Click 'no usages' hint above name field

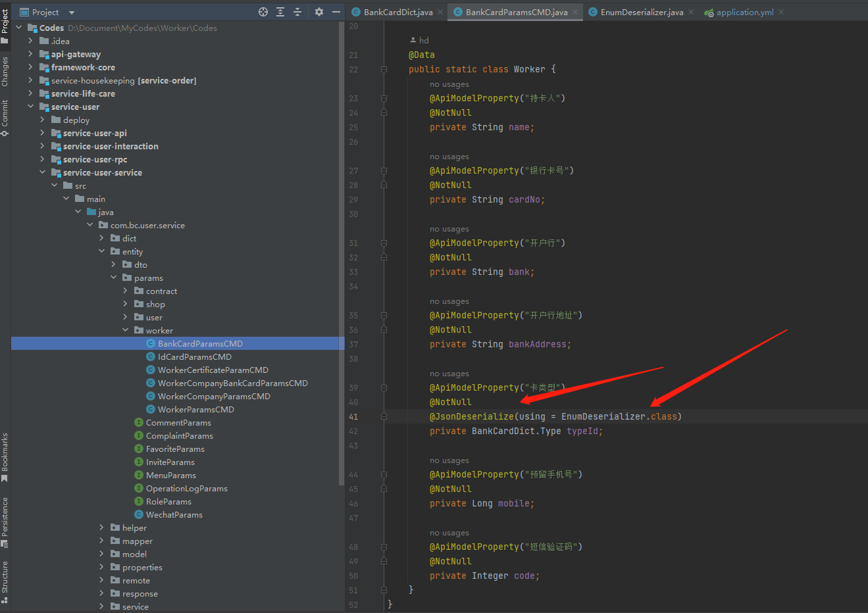tap(449, 84)
